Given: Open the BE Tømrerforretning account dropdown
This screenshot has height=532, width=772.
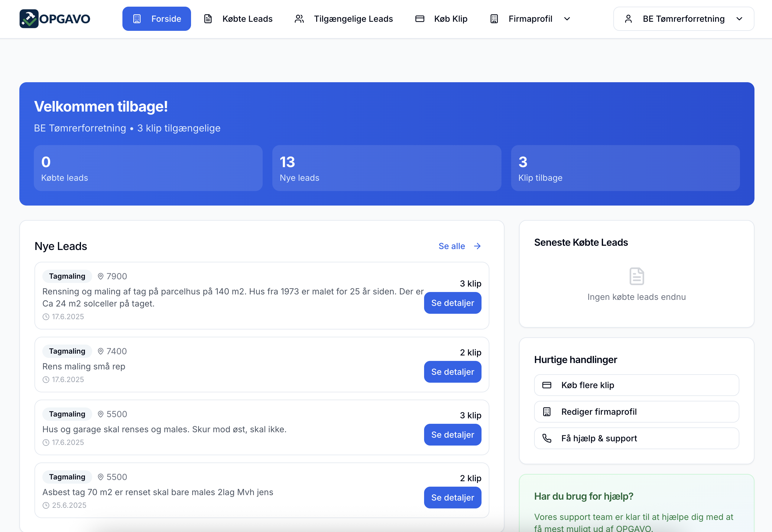Looking at the screenshot, I should click(683, 19).
